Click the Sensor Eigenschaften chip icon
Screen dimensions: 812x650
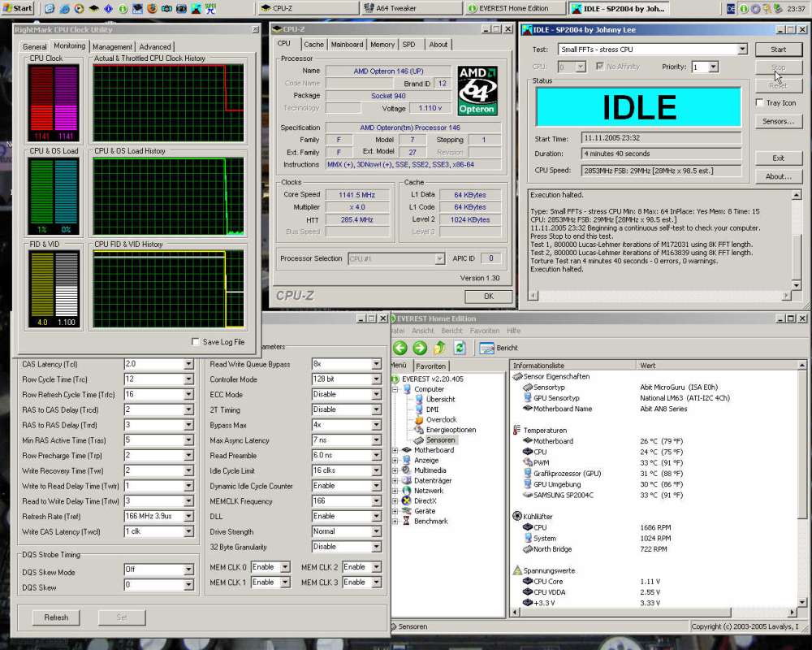point(516,376)
